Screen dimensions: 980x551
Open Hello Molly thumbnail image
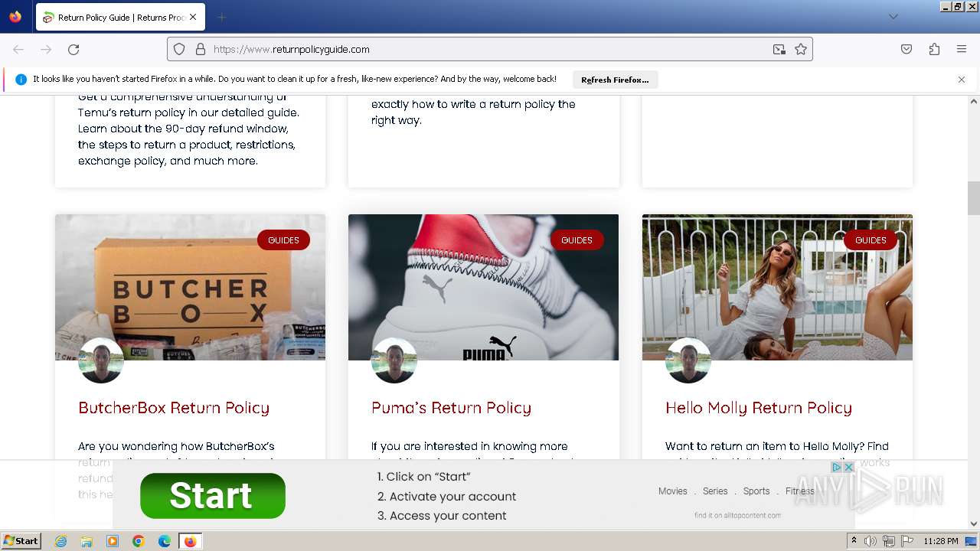tap(777, 287)
